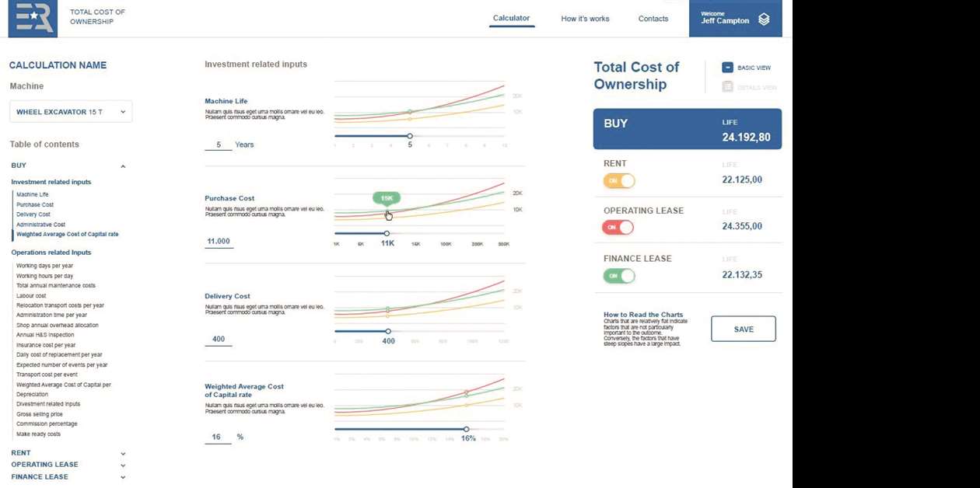This screenshot has width=980, height=488.
Task: Jump to Machine Life in contents
Action: coord(32,194)
